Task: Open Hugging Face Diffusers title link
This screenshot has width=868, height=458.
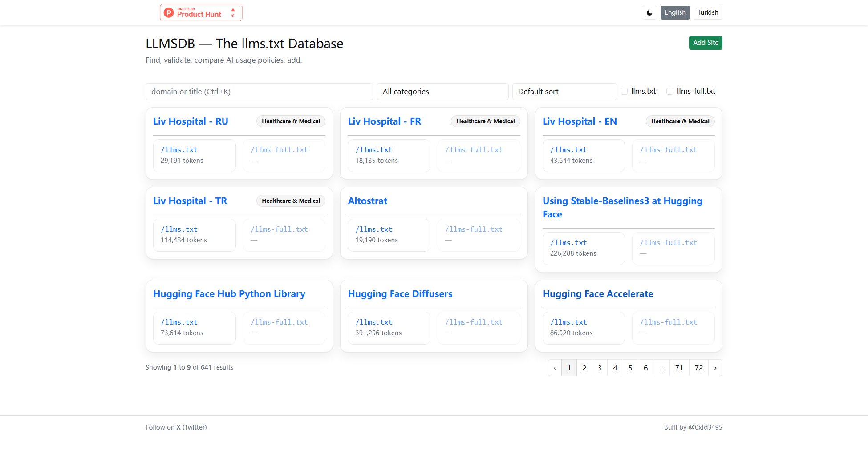Action: pyautogui.click(x=400, y=294)
